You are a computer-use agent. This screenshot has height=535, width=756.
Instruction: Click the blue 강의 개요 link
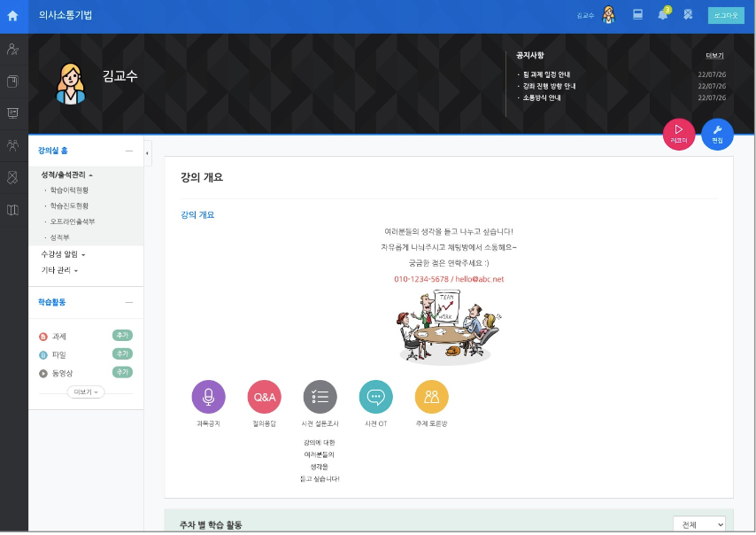coord(197,214)
